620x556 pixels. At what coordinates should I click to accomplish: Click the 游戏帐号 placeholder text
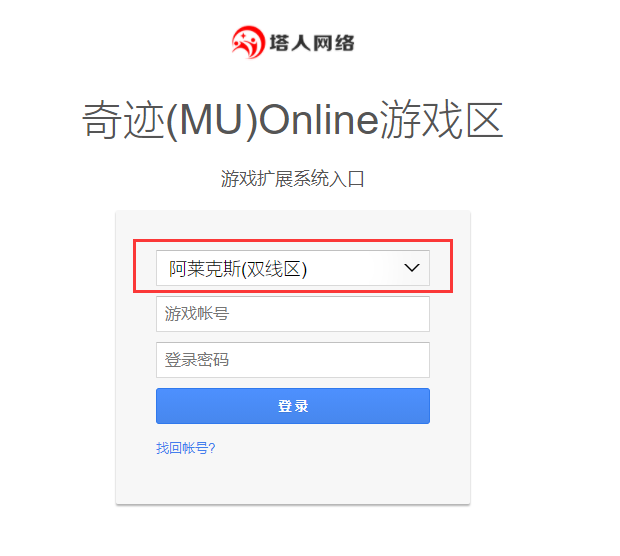(197, 314)
